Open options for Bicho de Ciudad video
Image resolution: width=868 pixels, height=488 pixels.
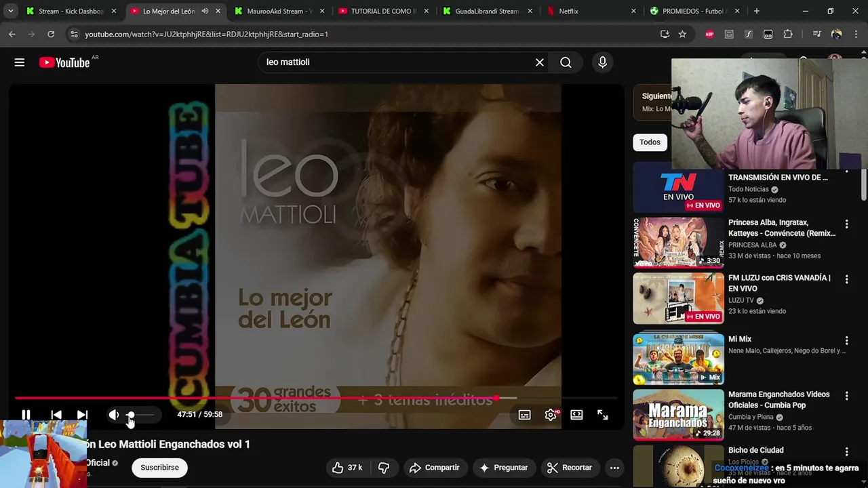click(x=846, y=451)
